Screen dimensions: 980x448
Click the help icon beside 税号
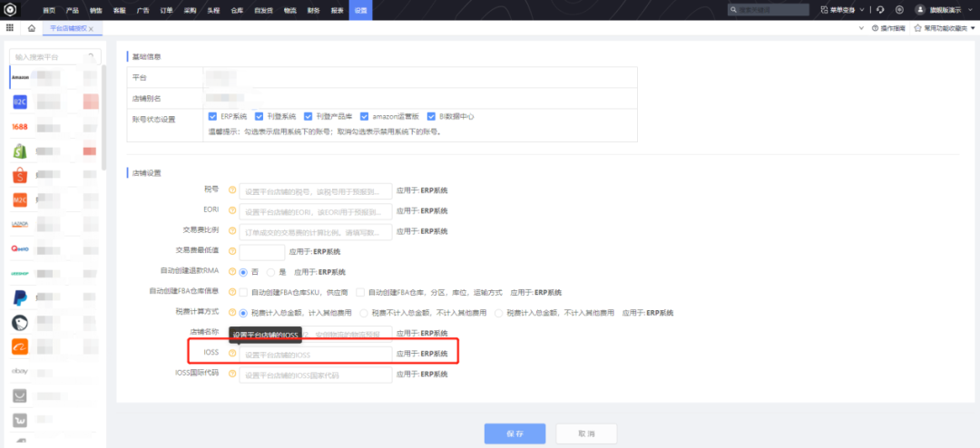(231, 190)
